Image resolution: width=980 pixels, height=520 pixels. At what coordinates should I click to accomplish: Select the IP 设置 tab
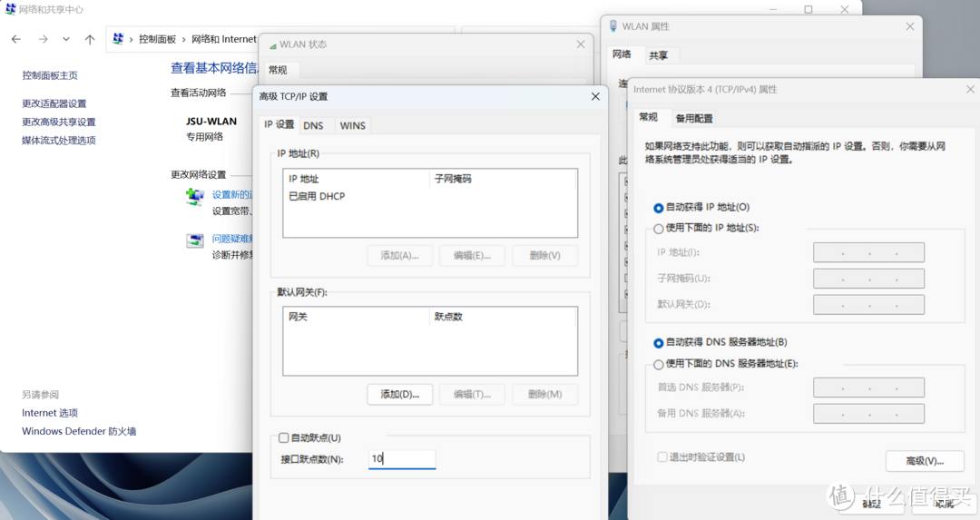pyautogui.click(x=279, y=124)
